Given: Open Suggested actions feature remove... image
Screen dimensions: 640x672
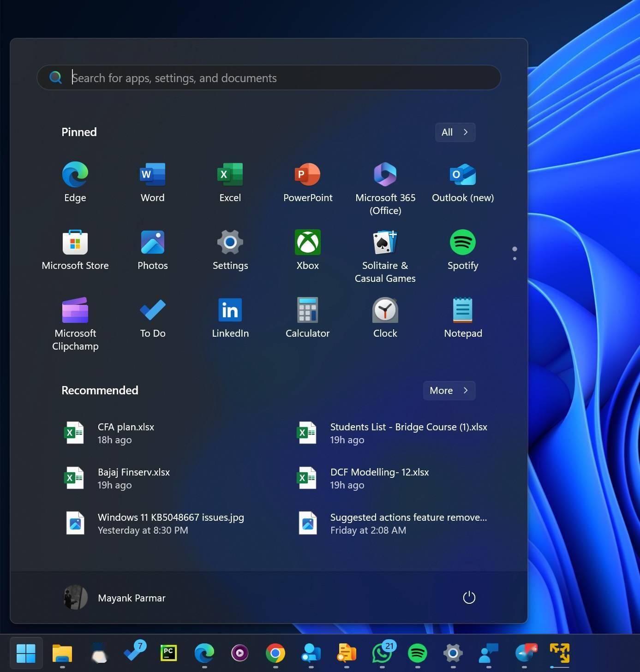Looking at the screenshot, I should coord(392,523).
